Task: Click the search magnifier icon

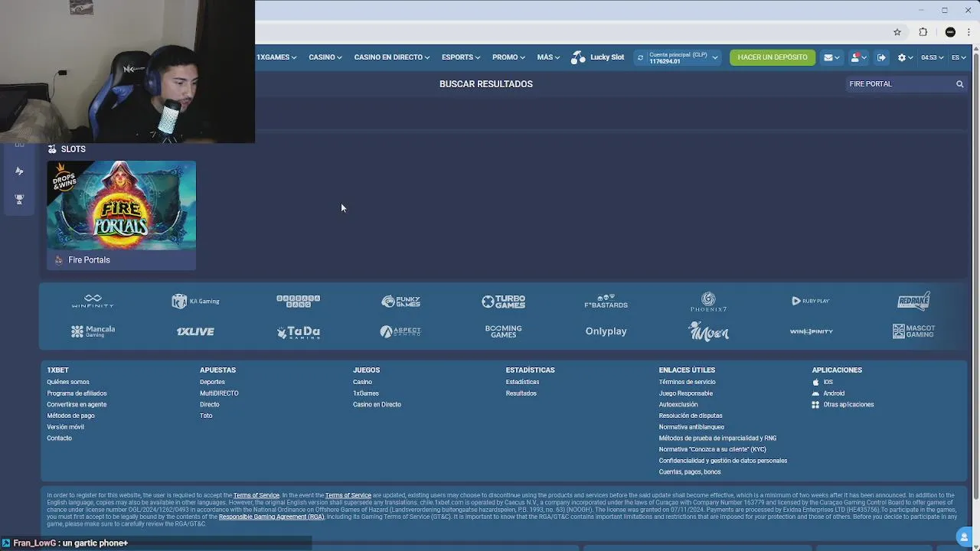Action: [959, 84]
